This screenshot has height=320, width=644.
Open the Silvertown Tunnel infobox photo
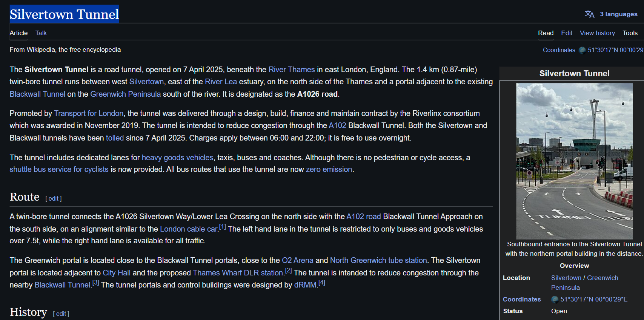click(x=574, y=161)
